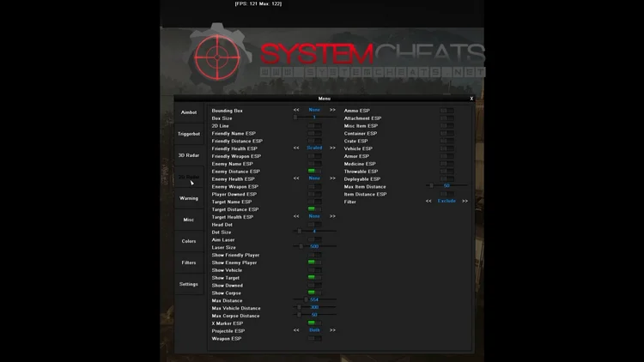Disable Enemy Distance ESP
This screenshot has height=362, width=644.
pos(314,172)
